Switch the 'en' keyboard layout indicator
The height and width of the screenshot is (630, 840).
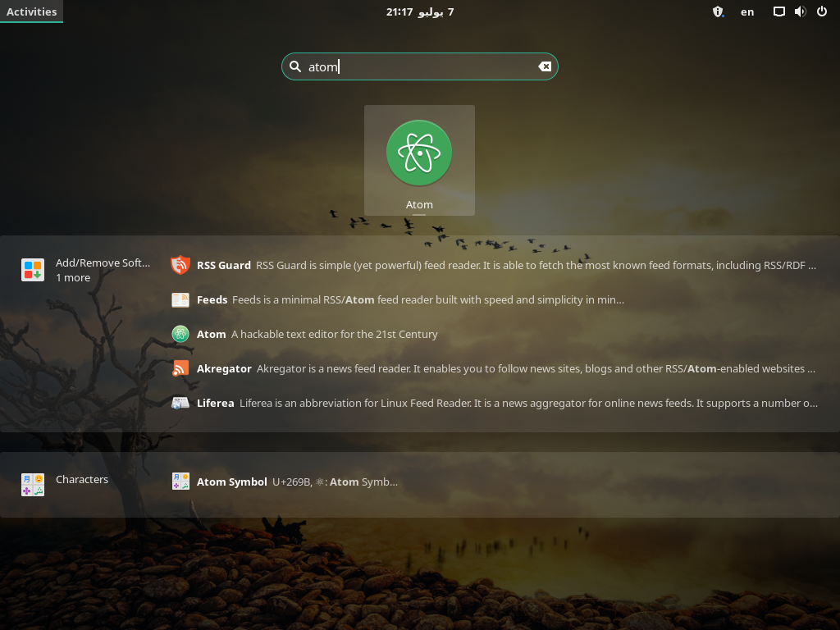(747, 12)
